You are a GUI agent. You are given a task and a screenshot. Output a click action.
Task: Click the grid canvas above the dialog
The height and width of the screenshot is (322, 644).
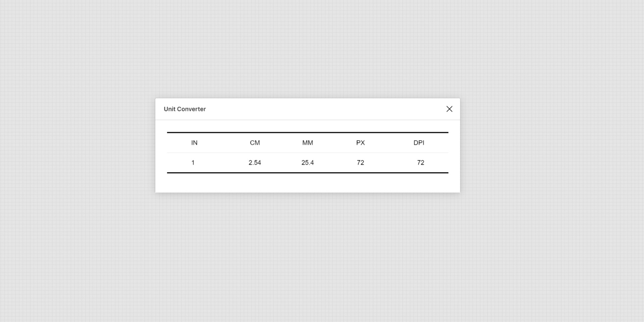308,50
